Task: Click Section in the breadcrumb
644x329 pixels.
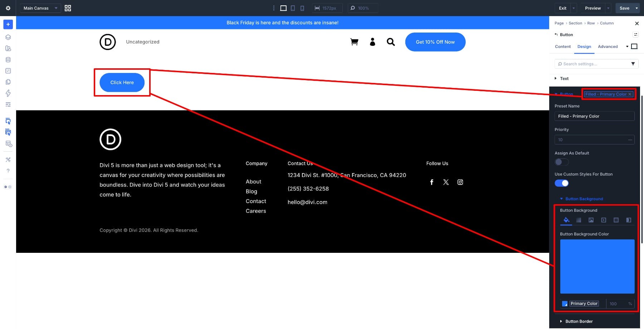Action: point(575,23)
